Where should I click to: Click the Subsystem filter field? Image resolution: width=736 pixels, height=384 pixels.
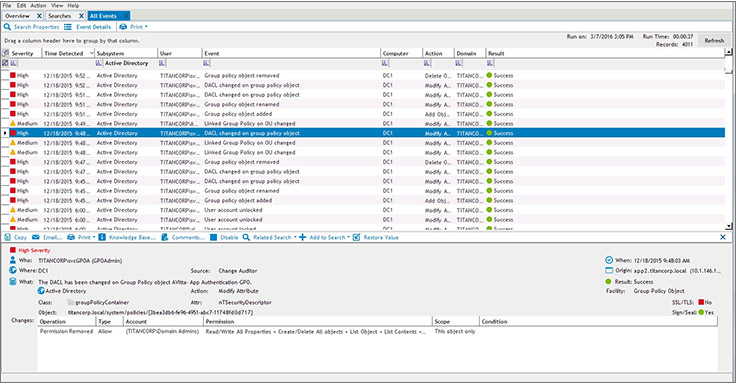point(130,63)
